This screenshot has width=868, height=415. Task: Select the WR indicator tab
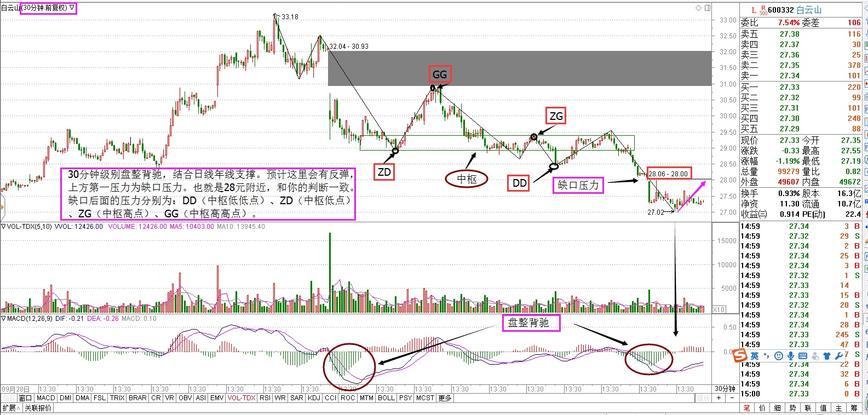(x=280, y=398)
